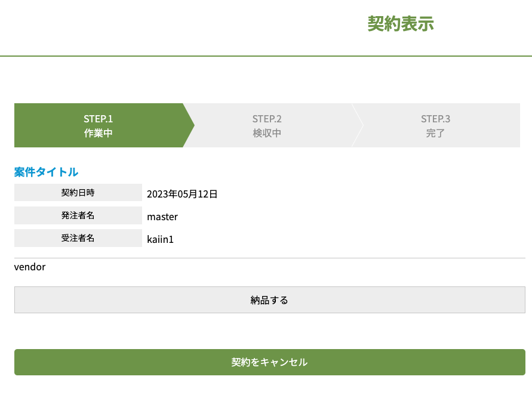
Task: Select the STEP.3 label in progress bar
Action: 435,119
